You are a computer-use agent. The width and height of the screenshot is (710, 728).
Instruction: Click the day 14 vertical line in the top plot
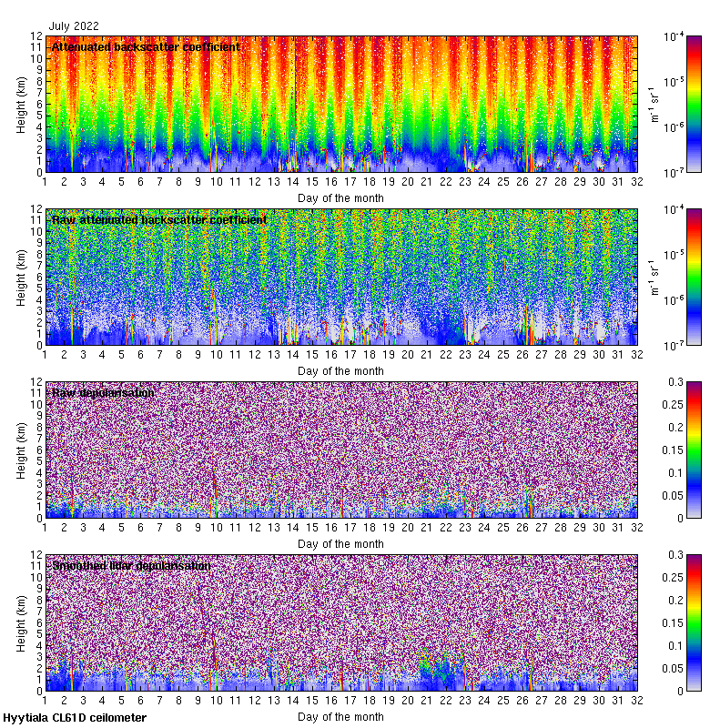pyautogui.click(x=295, y=104)
